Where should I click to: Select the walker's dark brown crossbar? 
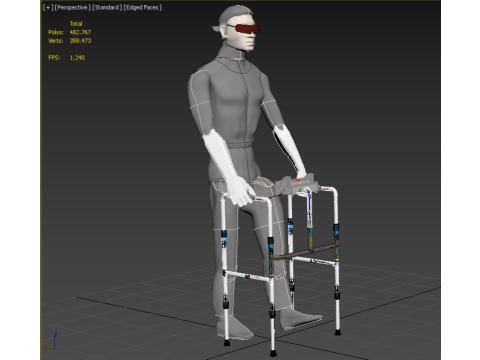click(x=306, y=251)
